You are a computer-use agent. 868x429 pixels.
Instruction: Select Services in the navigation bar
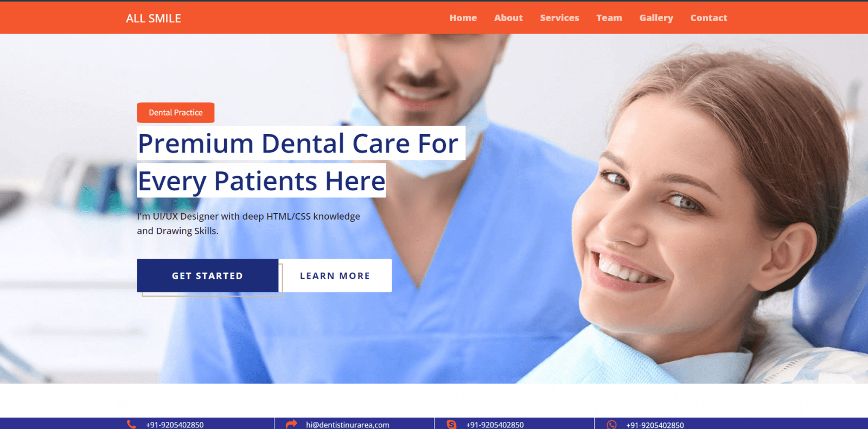(x=559, y=18)
